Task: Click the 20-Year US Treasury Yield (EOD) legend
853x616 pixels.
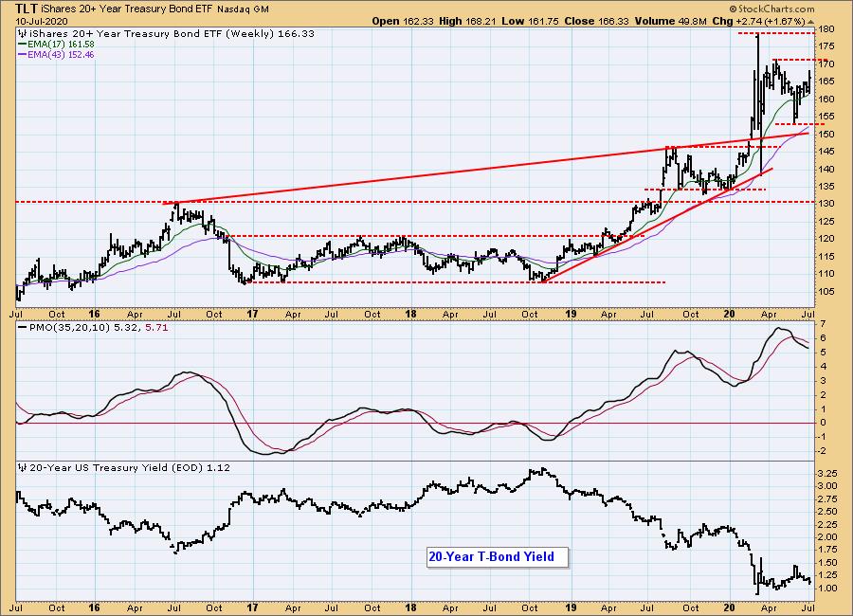Action: click(130, 467)
